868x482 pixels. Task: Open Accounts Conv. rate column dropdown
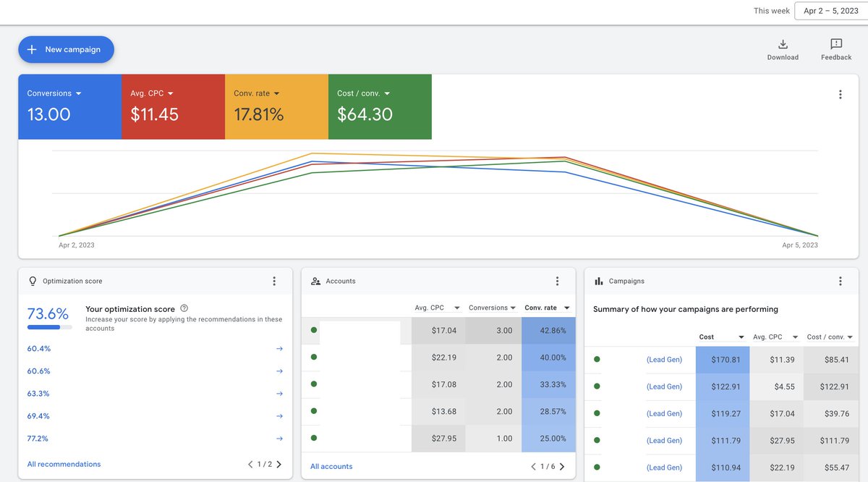567,308
